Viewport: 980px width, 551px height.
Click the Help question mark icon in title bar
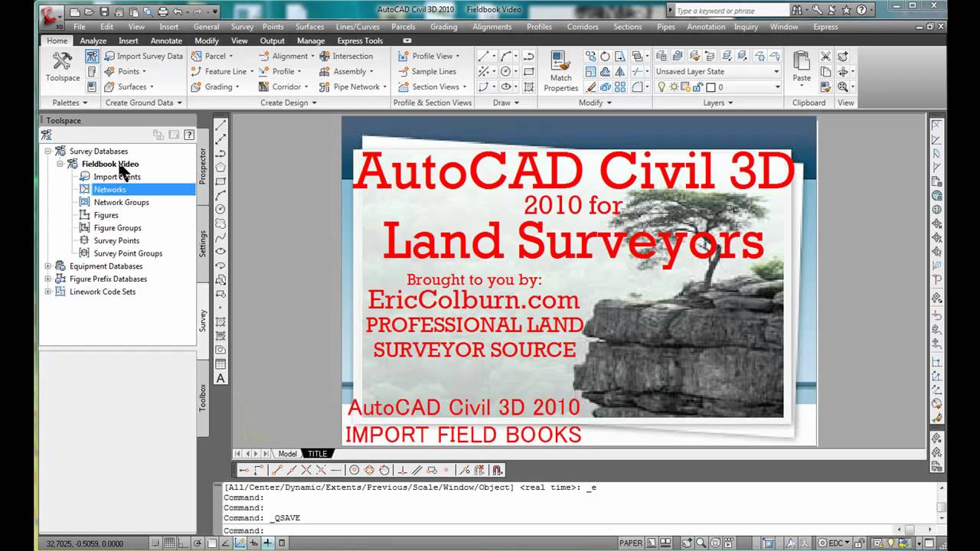[861, 11]
